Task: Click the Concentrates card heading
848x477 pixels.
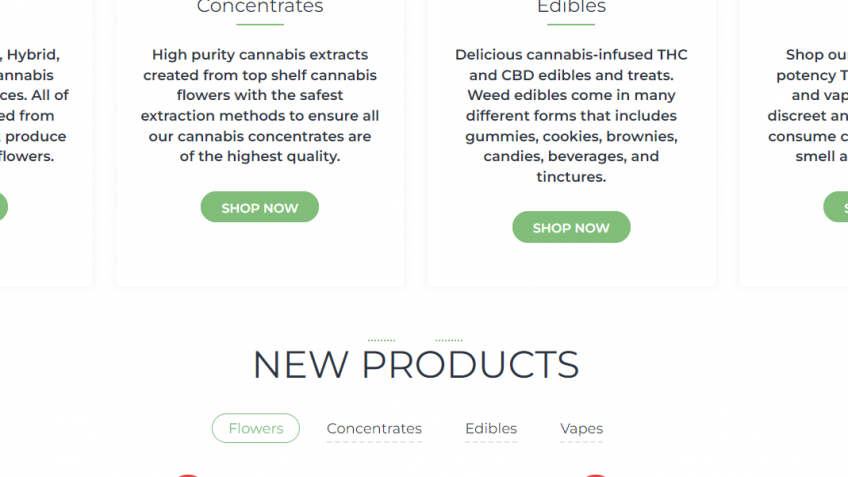Action: 260,7
